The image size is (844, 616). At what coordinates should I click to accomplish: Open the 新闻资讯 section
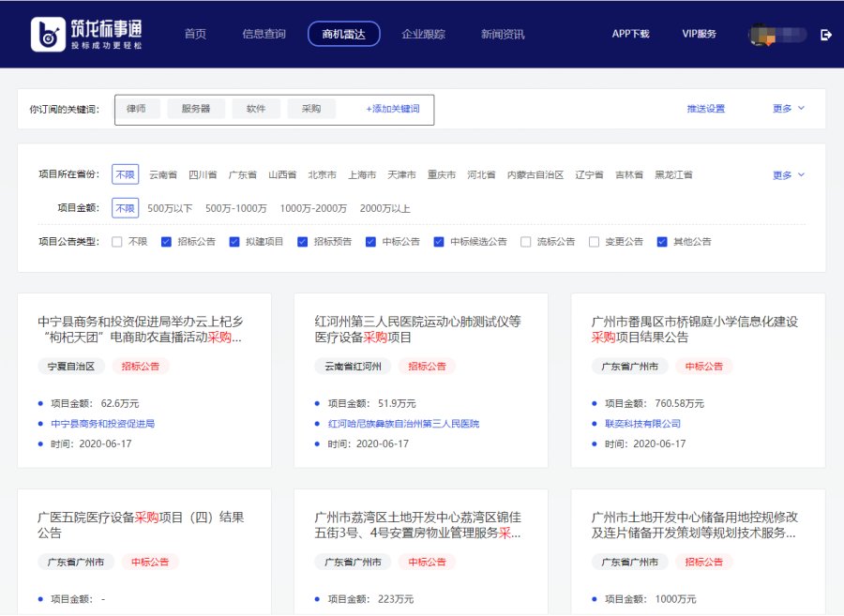click(x=503, y=34)
